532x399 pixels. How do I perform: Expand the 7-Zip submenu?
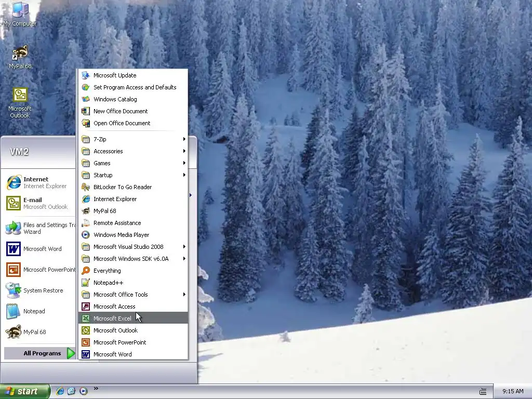133,139
